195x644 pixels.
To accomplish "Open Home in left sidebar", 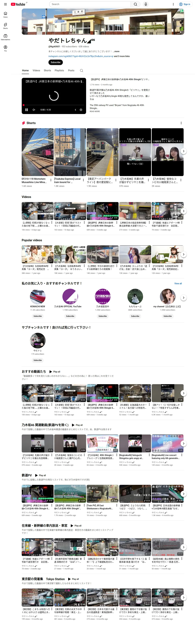I will pos(5,15).
